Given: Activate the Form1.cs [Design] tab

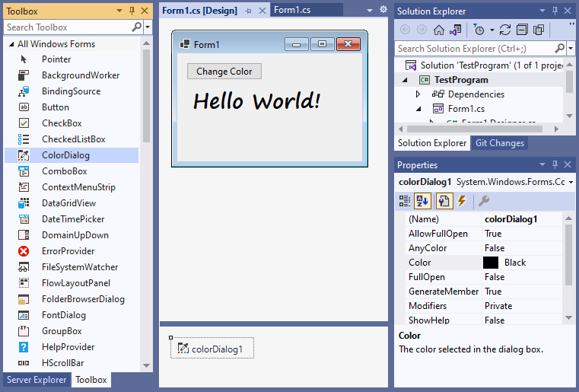Looking at the screenshot, I should (x=200, y=11).
